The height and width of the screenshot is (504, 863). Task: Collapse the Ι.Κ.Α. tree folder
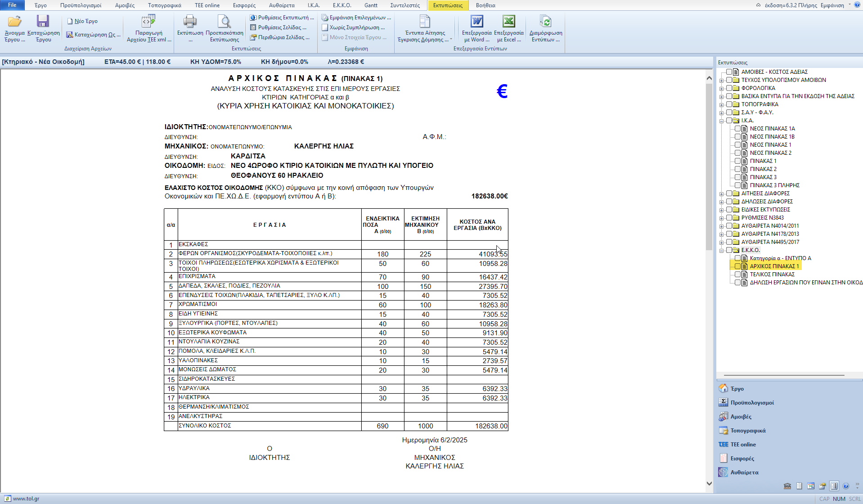(722, 121)
